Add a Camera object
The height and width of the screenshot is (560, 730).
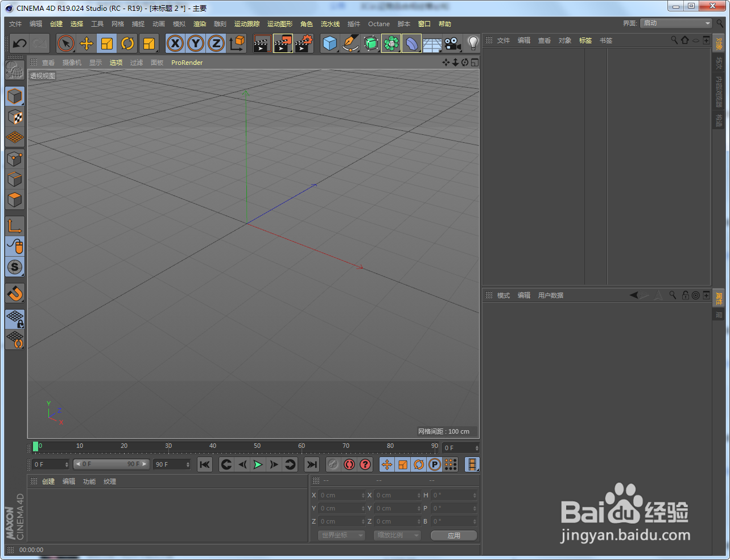coord(452,44)
